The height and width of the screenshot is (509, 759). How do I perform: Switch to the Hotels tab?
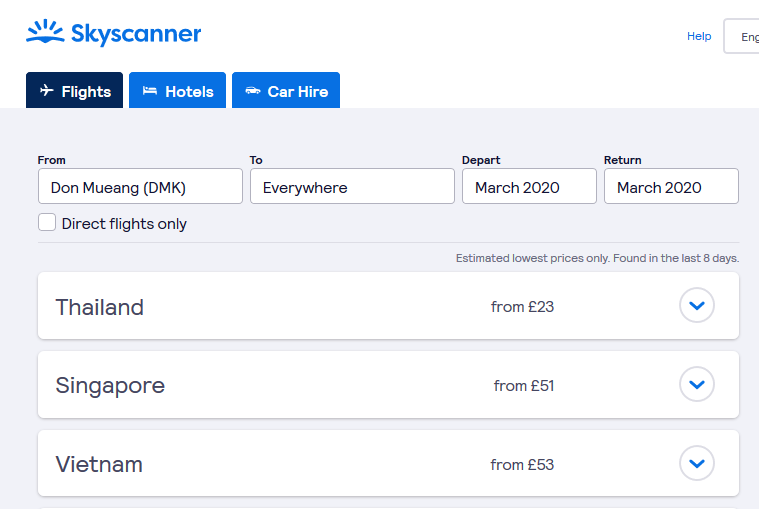[x=177, y=90]
